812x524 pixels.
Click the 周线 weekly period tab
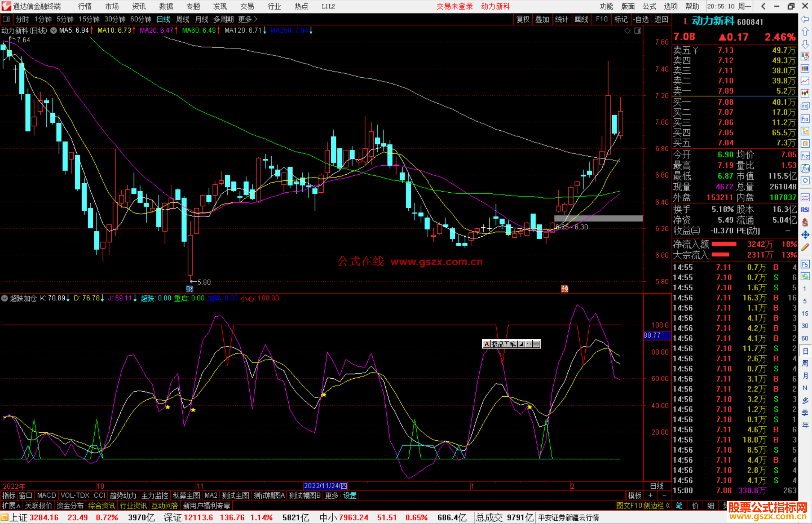[182, 19]
